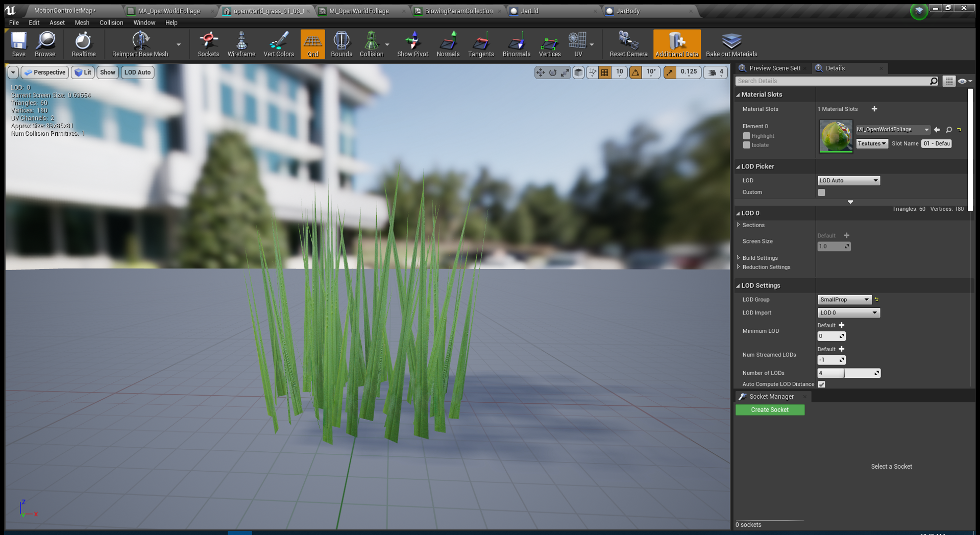Click Number of LODs slider
The height and width of the screenshot is (535, 980).
[849, 373]
